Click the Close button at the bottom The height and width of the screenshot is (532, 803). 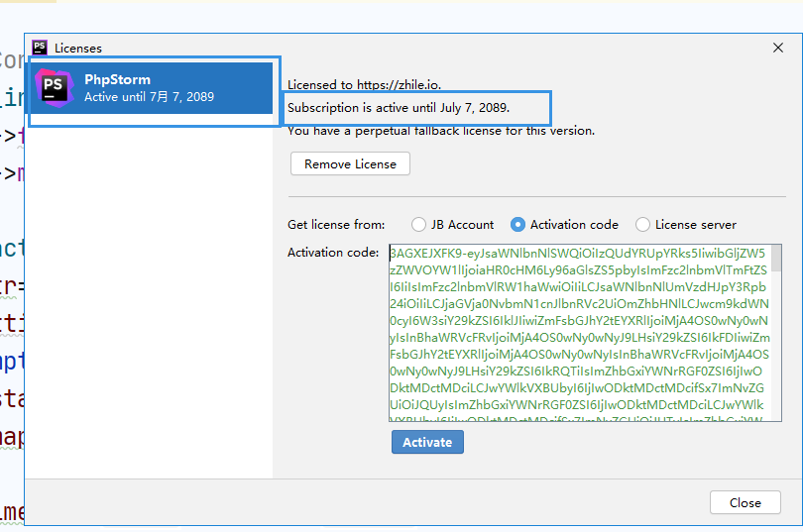746,502
